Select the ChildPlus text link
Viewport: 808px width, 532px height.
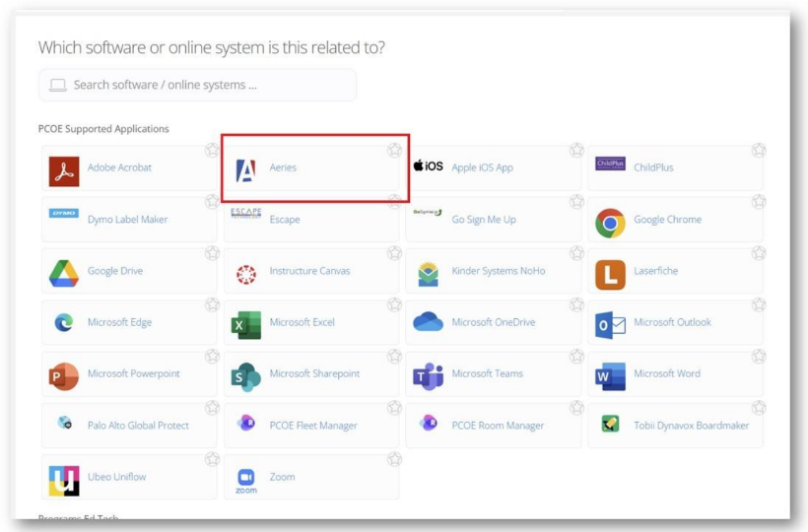[653, 167]
